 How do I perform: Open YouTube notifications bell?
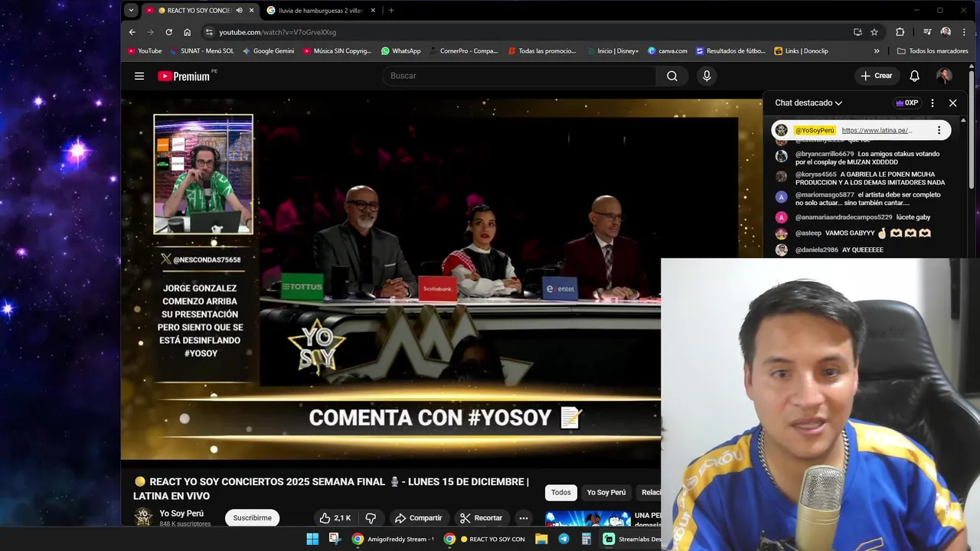(914, 76)
